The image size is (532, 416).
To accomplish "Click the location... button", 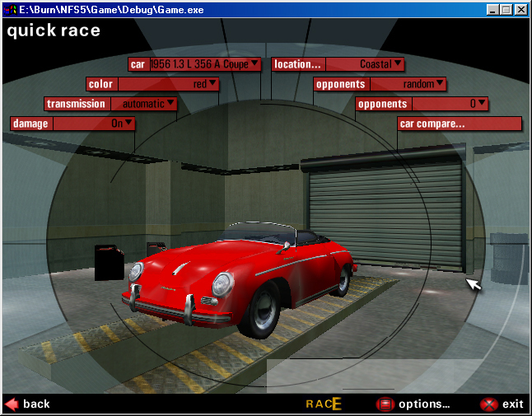I will click(x=299, y=64).
